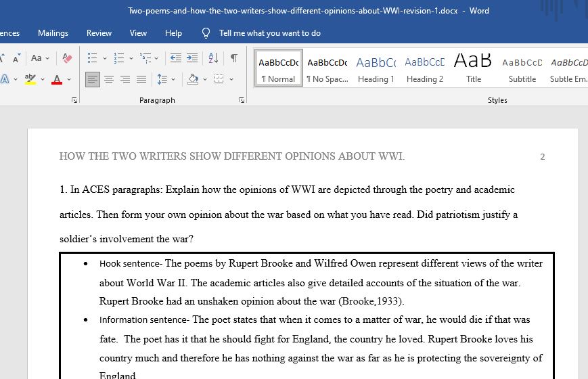This screenshot has height=379, width=588.
Task: Click the Tell me lightbulb icon
Action: click(x=206, y=33)
